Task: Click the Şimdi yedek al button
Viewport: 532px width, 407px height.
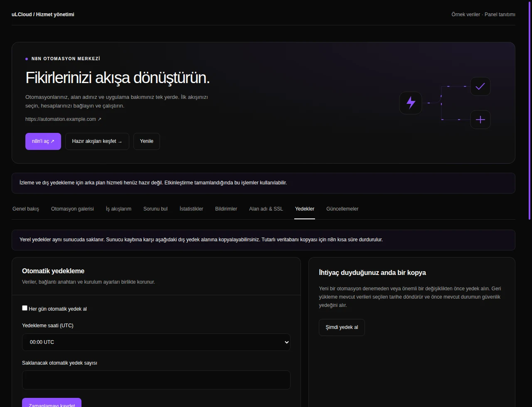Action: (342, 327)
